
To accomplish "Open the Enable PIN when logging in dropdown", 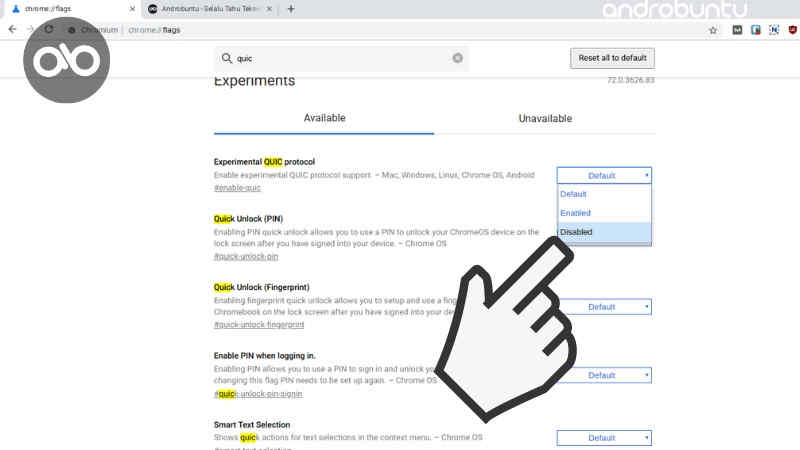I will pos(604,375).
